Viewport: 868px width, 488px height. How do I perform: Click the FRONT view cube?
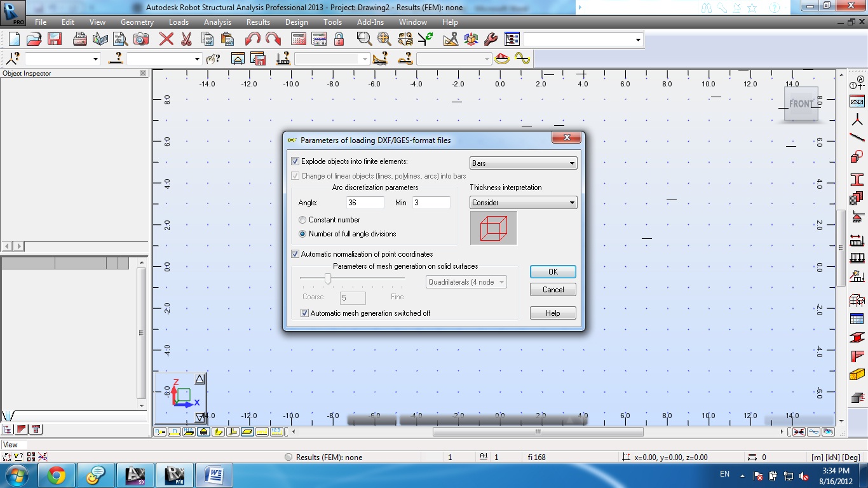[x=801, y=104]
